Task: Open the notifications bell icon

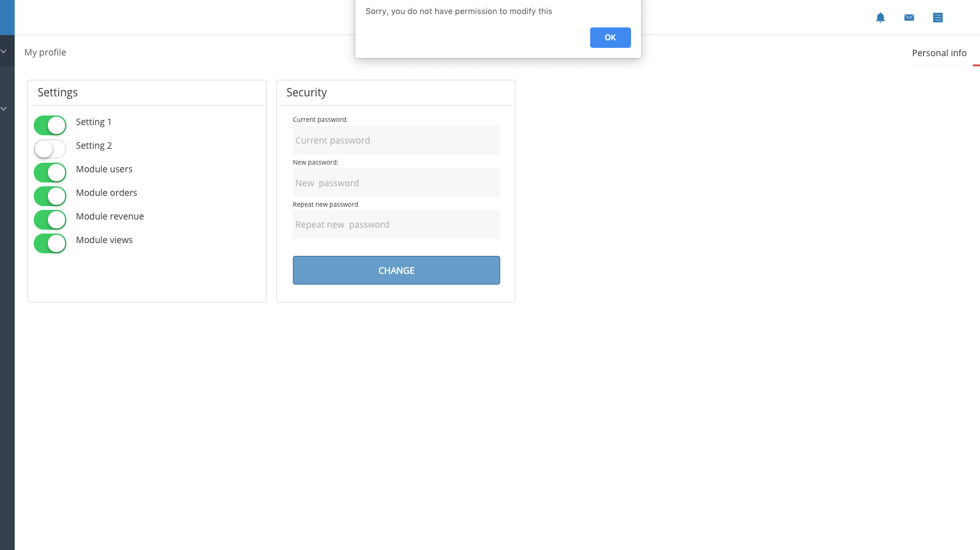Action: click(x=880, y=17)
